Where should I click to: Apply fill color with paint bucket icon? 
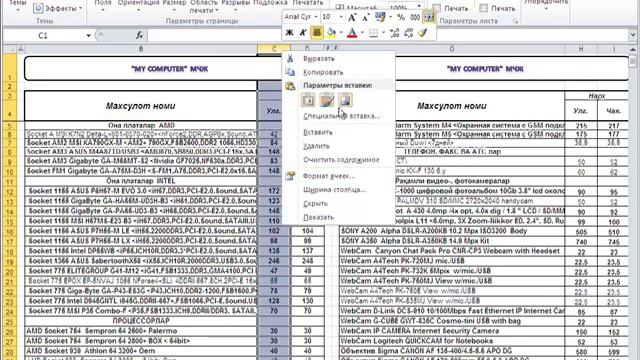click(331, 33)
